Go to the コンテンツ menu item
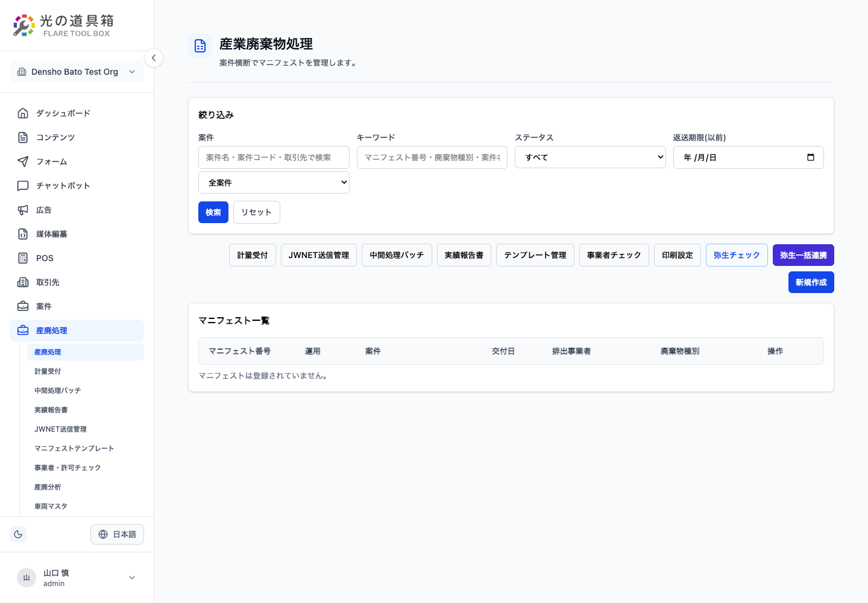The height and width of the screenshot is (603, 868). pyautogui.click(x=77, y=137)
